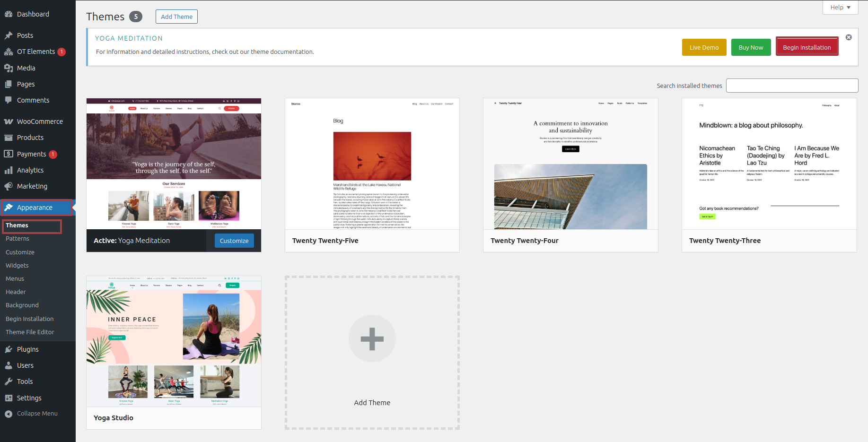Viewport: 868px width, 442px height.
Task: Click the red Begin Installation button
Action: click(x=807, y=47)
